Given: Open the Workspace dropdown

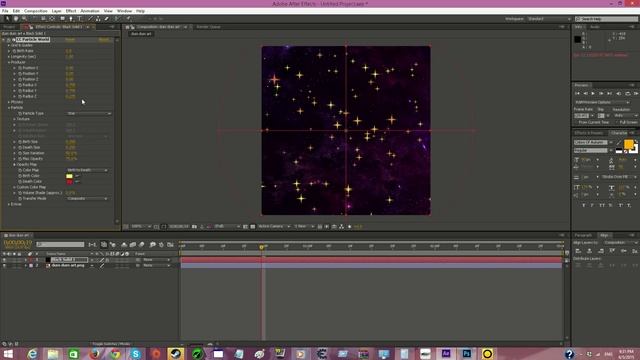Looking at the screenshot, I should (x=549, y=19).
